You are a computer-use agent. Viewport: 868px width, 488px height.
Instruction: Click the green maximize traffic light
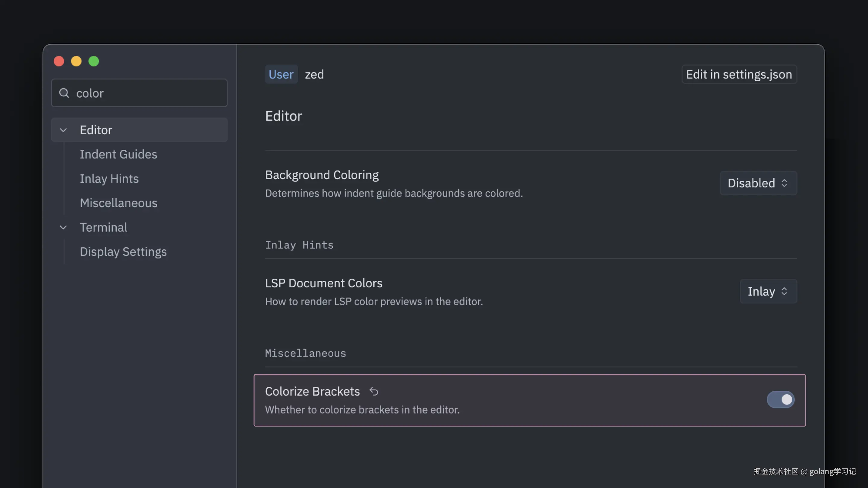pos(94,61)
